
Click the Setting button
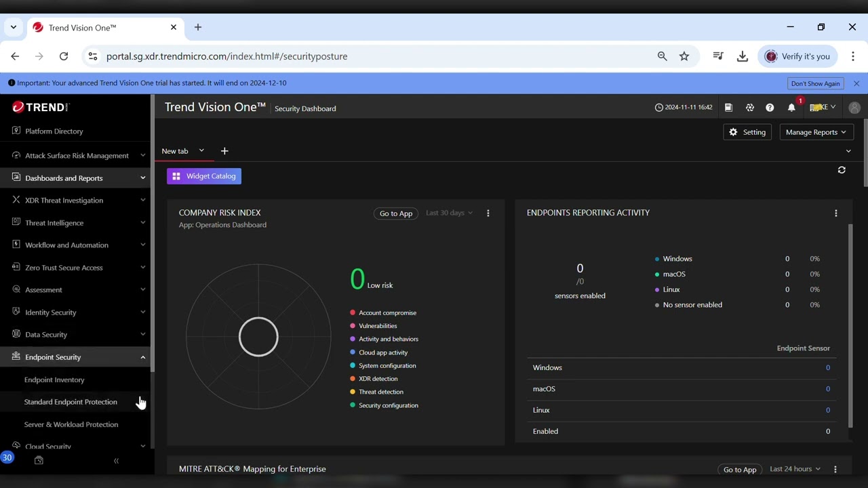point(747,132)
